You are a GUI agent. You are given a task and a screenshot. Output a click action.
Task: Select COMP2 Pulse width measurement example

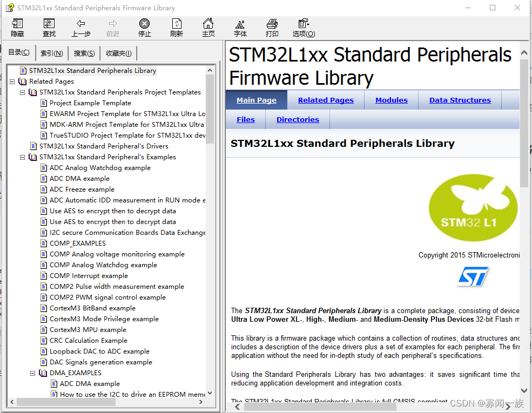pyautogui.click(x=117, y=287)
